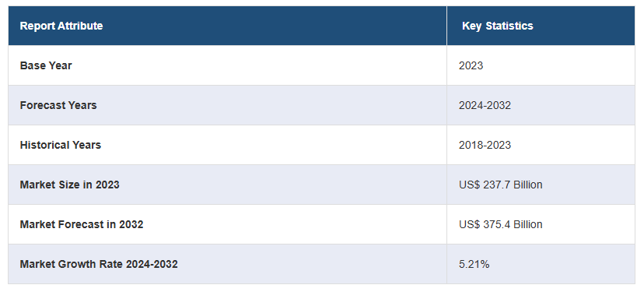Click the word Statistics in the header
The image size is (644, 292).
[509, 26]
